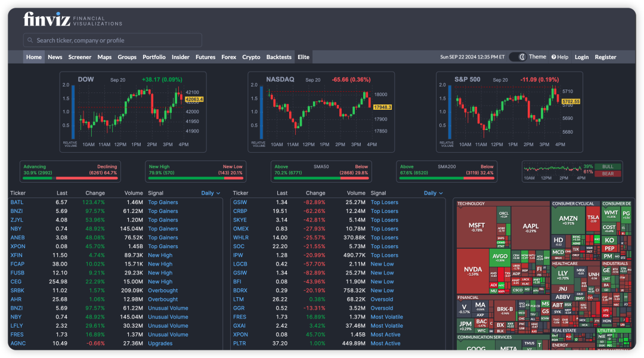Open the LGCB ticker link
Screen dimensions: 644x358
click(240, 264)
